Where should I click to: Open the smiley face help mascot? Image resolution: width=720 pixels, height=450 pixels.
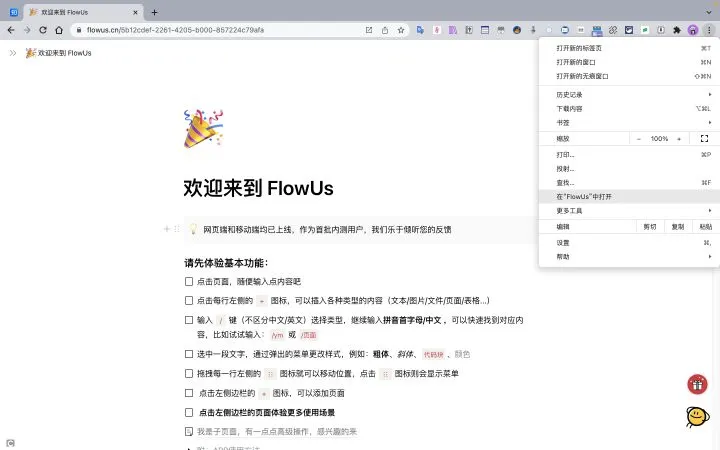tap(698, 416)
